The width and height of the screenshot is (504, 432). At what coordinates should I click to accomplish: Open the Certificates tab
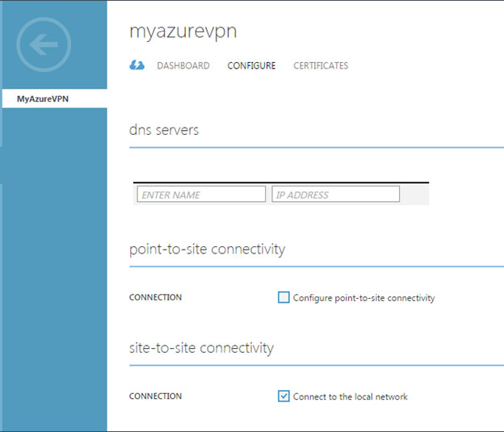[321, 65]
